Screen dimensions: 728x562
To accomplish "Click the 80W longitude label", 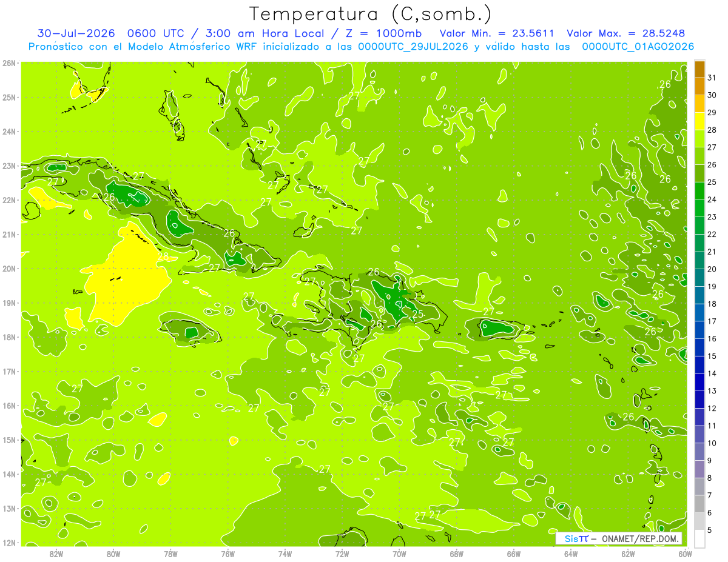I will 113,554.
